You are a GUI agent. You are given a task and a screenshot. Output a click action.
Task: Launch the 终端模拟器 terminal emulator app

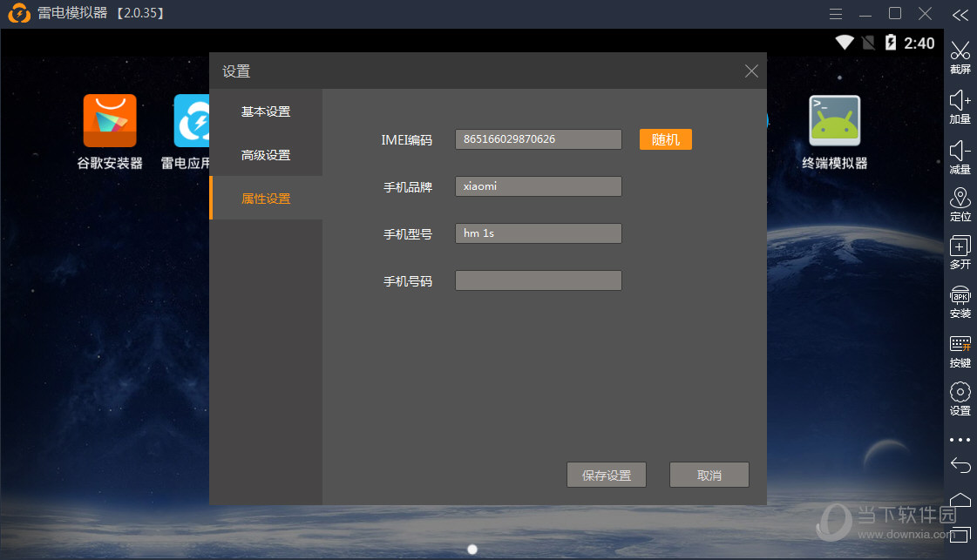[x=834, y=121]
